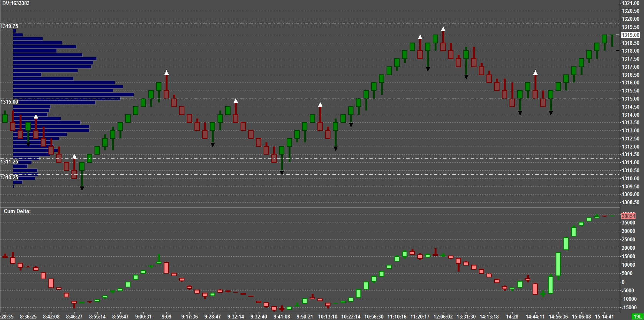Click 1316.50 on the price axis
This screenshot has width=644, height=320.
pyautogui.click(x=631, y=75)
